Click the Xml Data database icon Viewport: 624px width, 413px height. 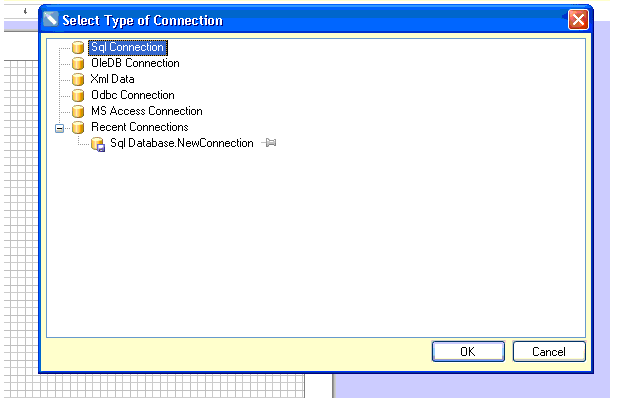pos(78,79)
